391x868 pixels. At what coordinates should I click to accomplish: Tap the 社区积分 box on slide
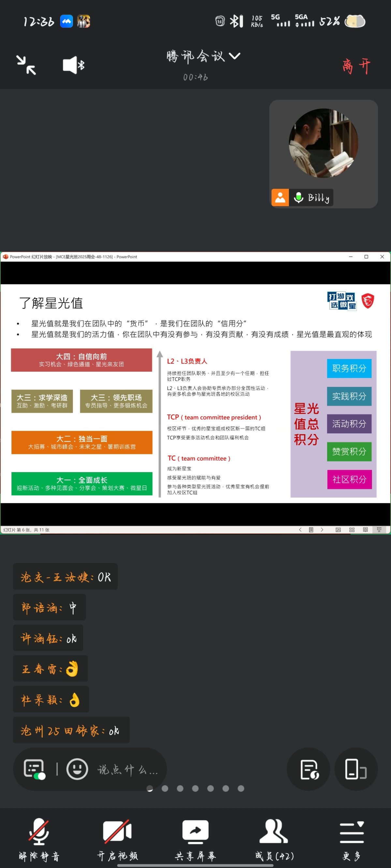pyautogui.click(x=350, y=480)
